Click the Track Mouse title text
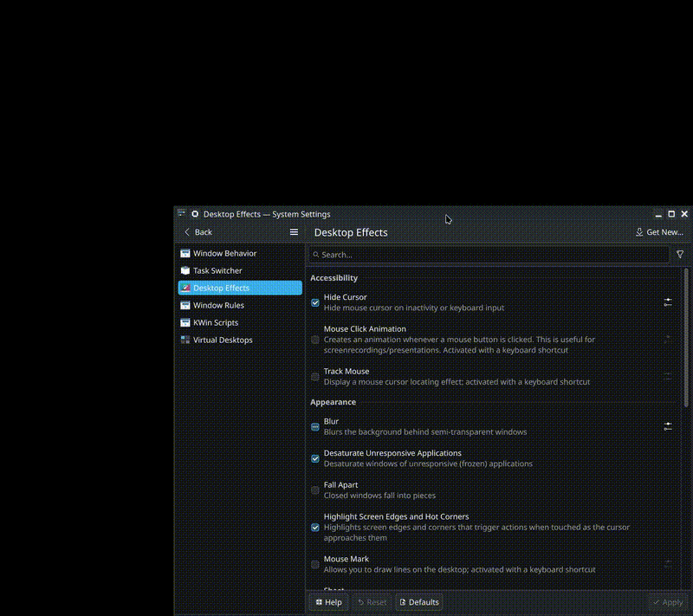 pyautogui.click(x=346, y=371)
